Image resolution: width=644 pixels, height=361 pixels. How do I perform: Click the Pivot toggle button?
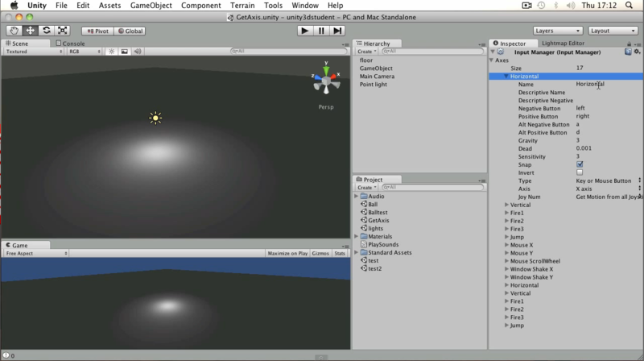point(97,31)
